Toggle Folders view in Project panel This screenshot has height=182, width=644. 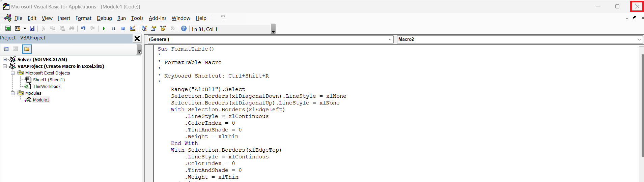(27, 49)
